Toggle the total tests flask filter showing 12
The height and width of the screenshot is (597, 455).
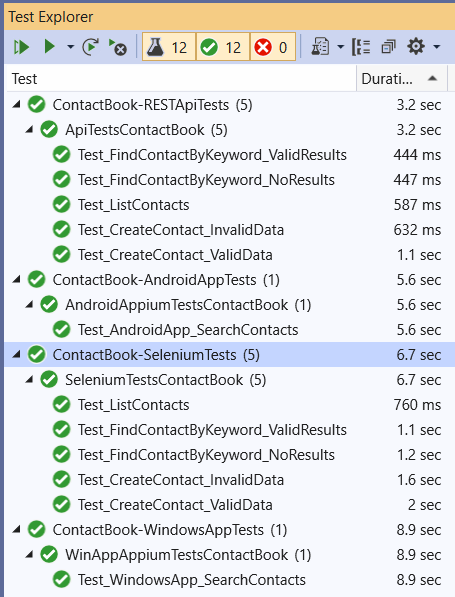click(169, 47)
